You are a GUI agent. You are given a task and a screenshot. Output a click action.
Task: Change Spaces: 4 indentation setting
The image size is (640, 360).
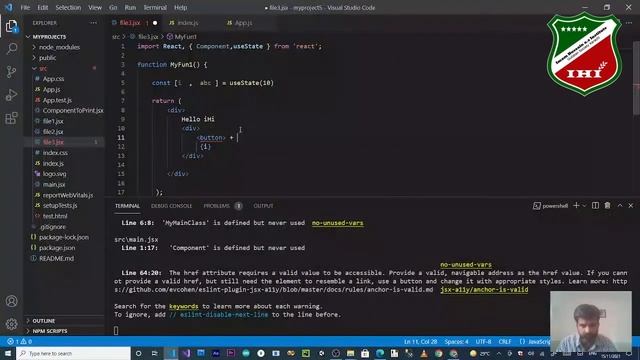456,341
